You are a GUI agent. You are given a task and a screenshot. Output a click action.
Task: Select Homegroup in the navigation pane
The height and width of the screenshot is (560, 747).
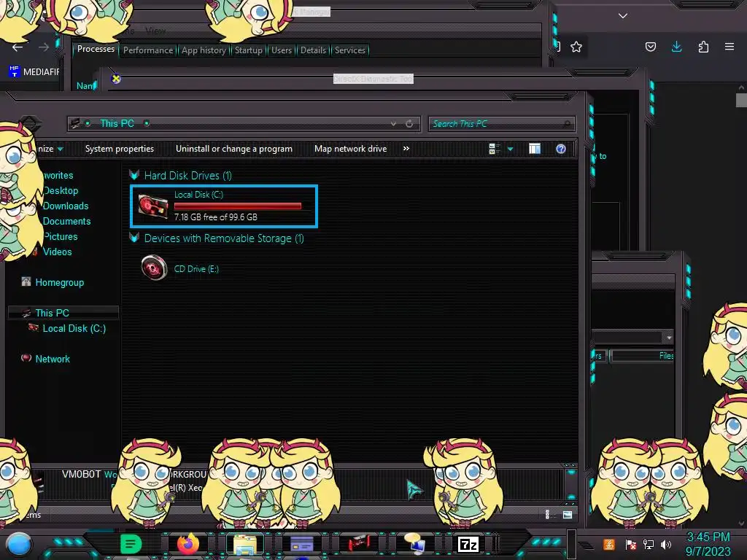(x=60, y=282)
